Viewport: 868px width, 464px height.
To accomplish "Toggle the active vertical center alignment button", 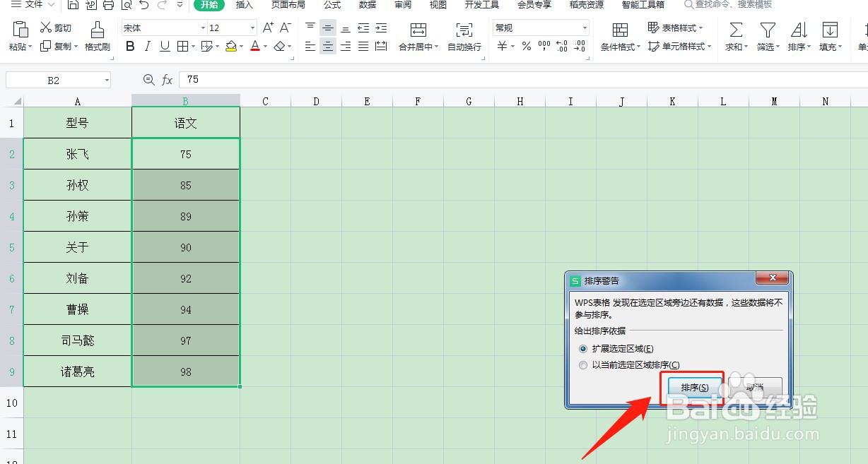I will coord(328,28).
